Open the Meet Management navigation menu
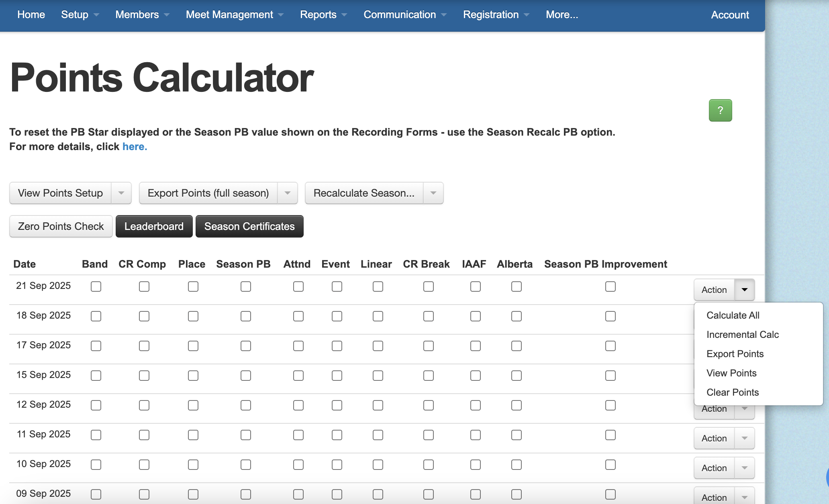The image size is (829, 504). pyautogui.click(x=235, y=15)
